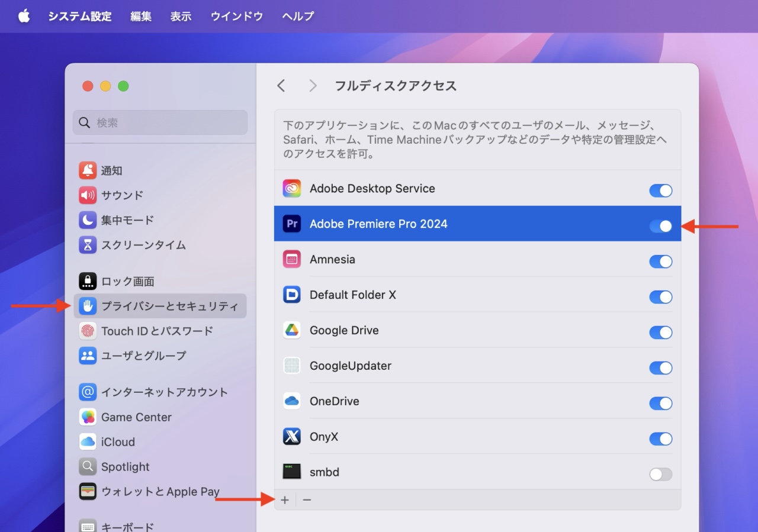Select the OnyX row name

pos(324,437)
